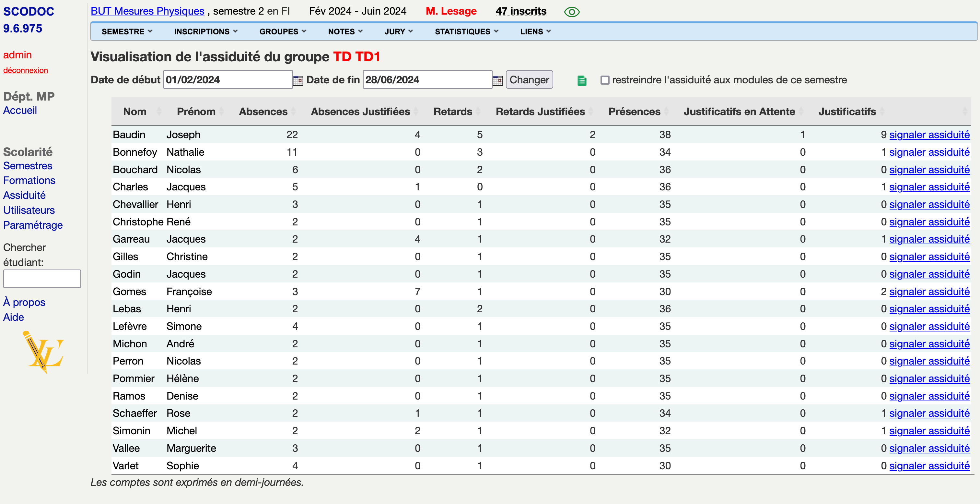Click signaler assiduité for Simonin Michel

click(x=929, y=431)
